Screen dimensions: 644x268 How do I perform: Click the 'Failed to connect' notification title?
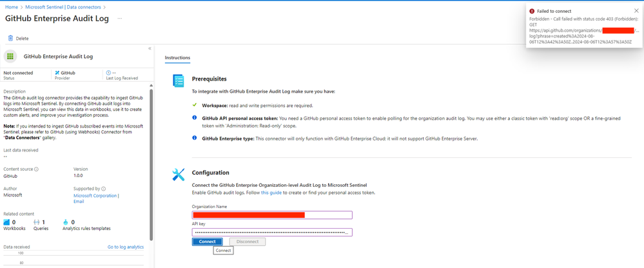[x=554, y=11]
